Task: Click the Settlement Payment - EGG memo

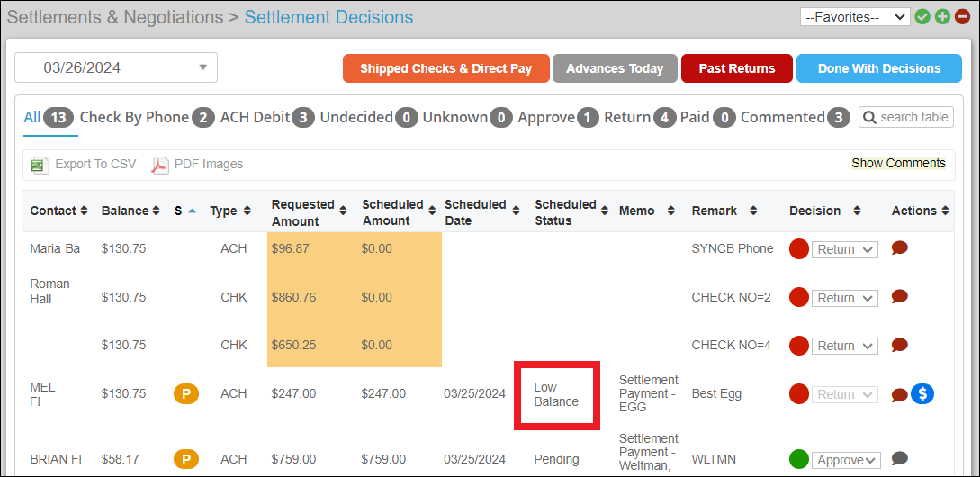Action: point(648,394)
